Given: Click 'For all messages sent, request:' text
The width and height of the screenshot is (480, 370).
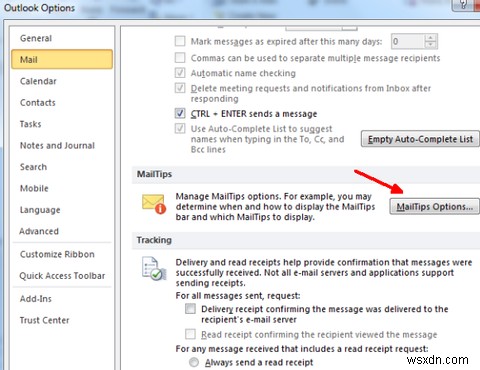Looking at the screenshot, I should 238,296.
